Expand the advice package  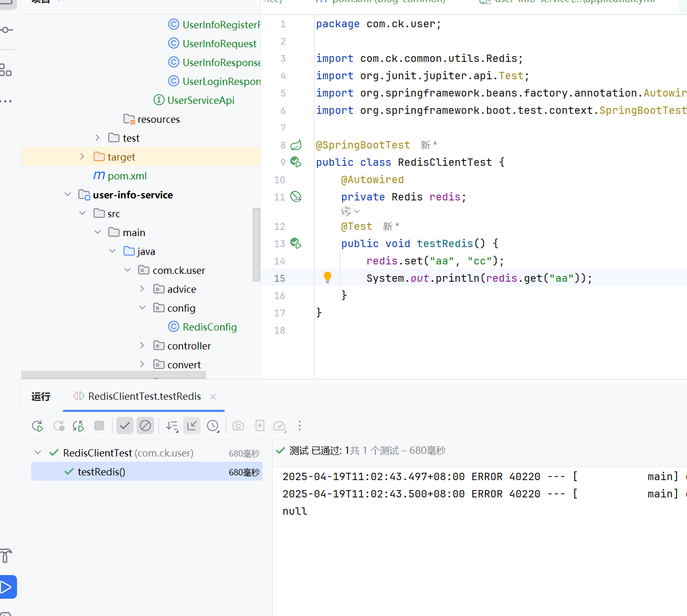pyautogui.click(x=142, y=289)
